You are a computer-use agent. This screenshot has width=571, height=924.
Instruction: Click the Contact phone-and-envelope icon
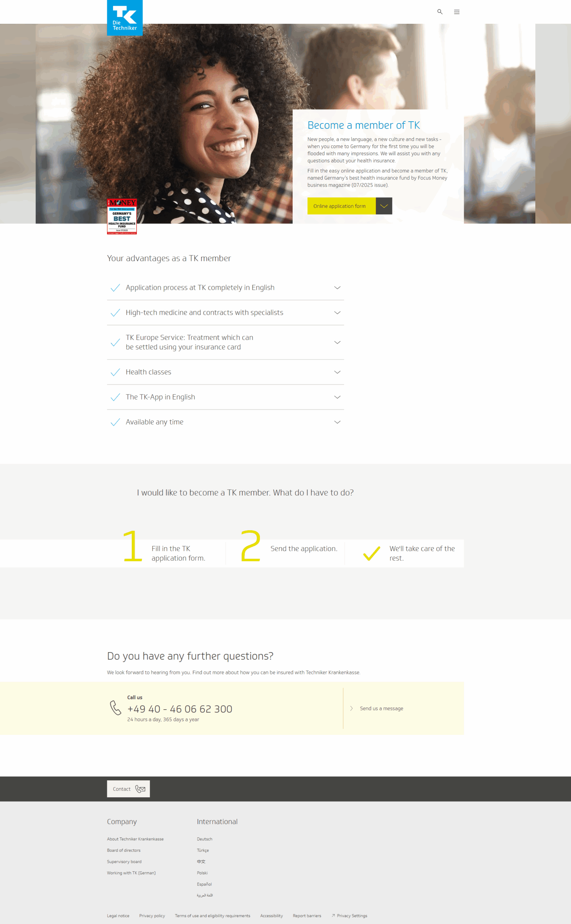tap(140, 789)
